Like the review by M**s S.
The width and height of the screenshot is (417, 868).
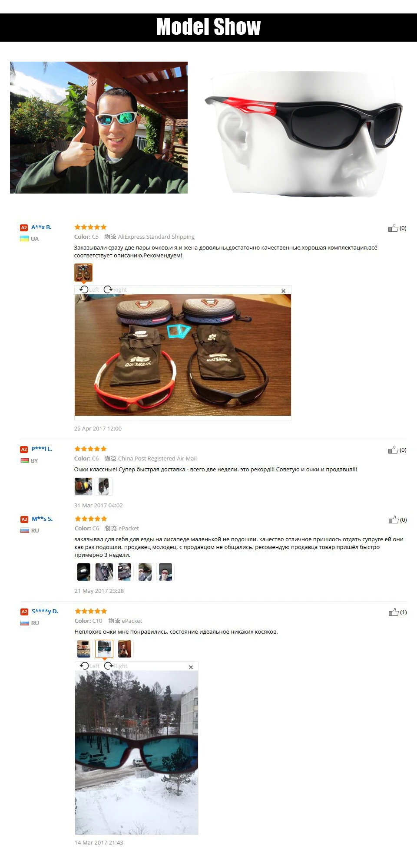394,519
